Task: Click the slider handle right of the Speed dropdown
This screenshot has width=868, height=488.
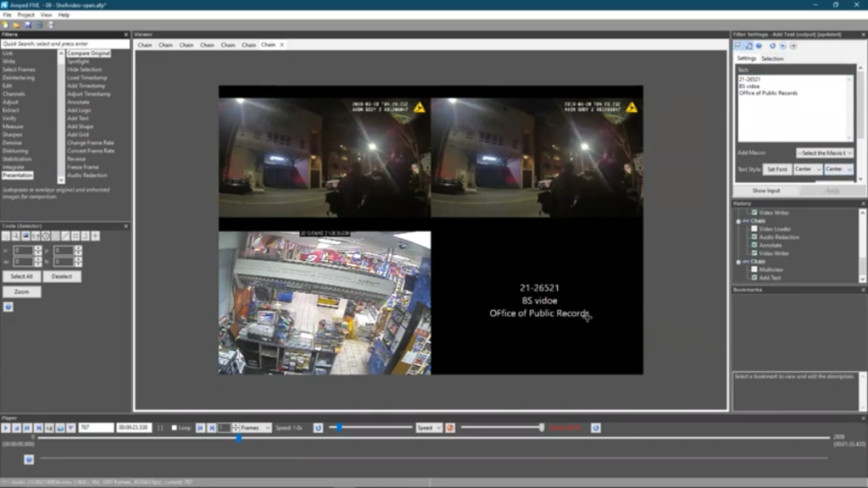Action: point(542,427)
